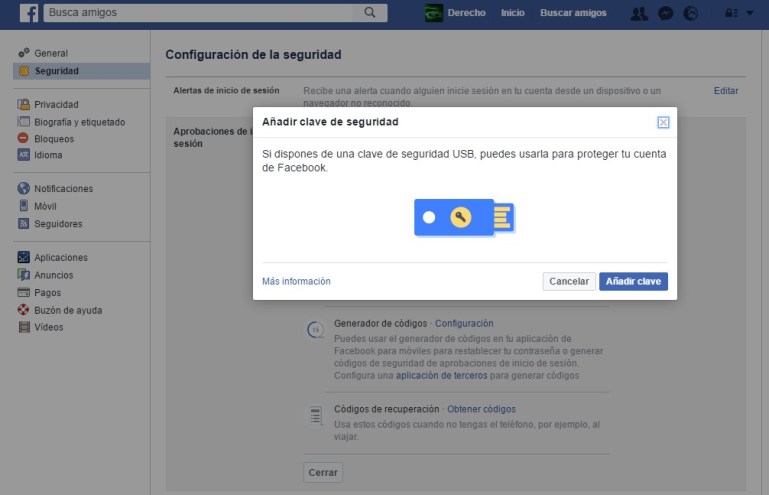
Task: Open the Messenger messages icon
Action: pyautogui.click(x=665, y=13)
